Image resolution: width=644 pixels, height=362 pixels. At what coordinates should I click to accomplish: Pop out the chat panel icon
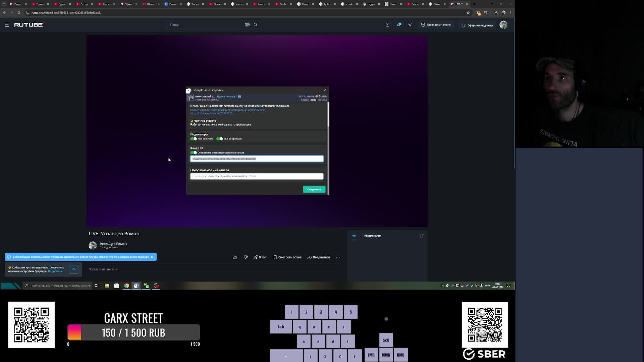[x=422, y=236]
